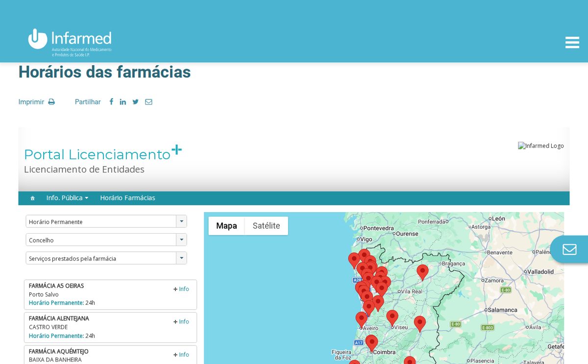Click Ourense label on the map

(407, 234)
